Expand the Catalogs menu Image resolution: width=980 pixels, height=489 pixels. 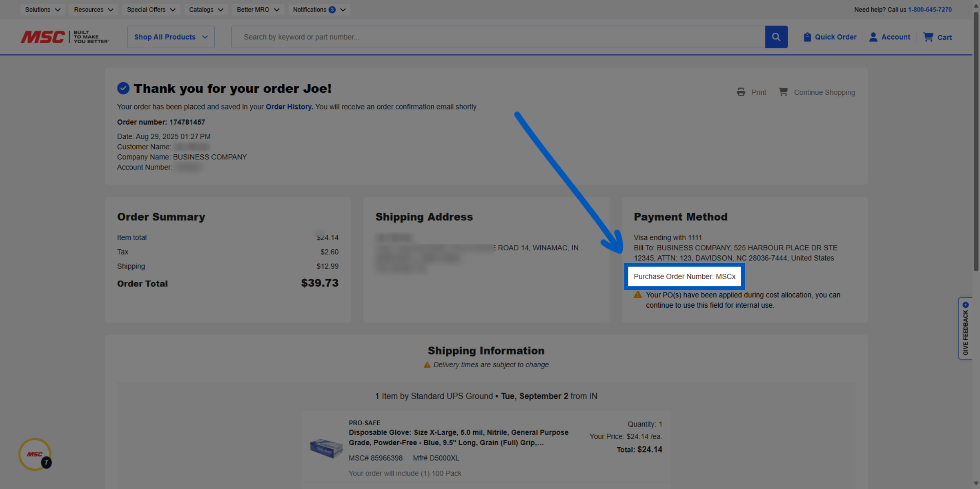tap(206, 9)
